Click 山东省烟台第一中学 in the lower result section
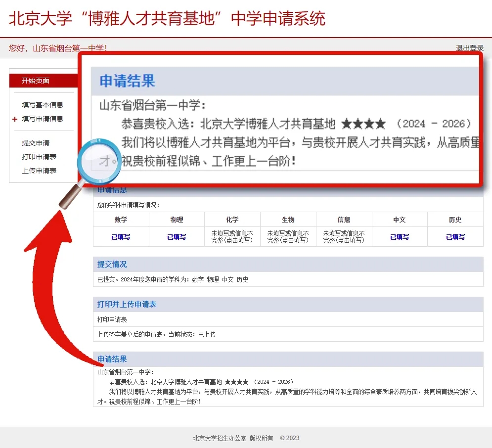The width and height of the screenshot is (492, 448). point(125,372)
